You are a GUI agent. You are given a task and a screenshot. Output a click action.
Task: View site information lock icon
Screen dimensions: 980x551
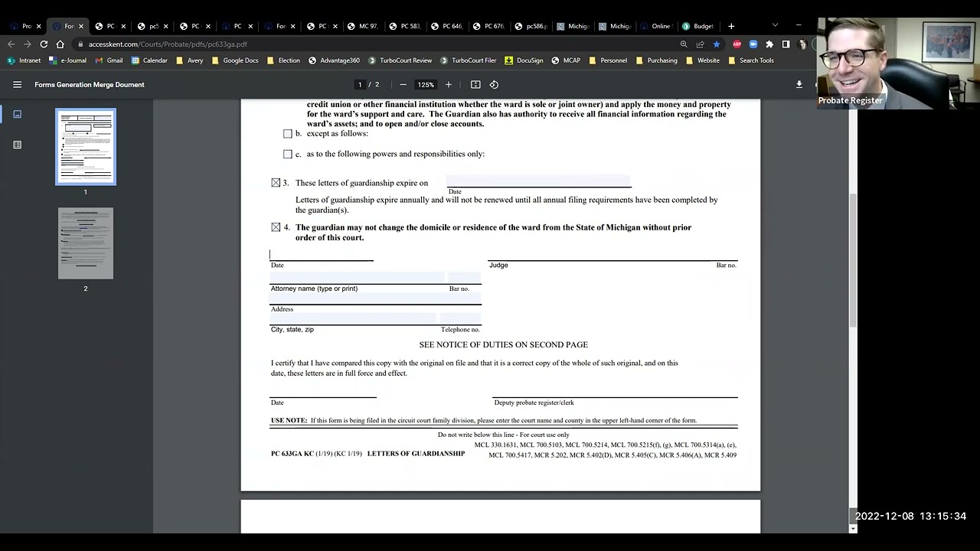[80, 44]
